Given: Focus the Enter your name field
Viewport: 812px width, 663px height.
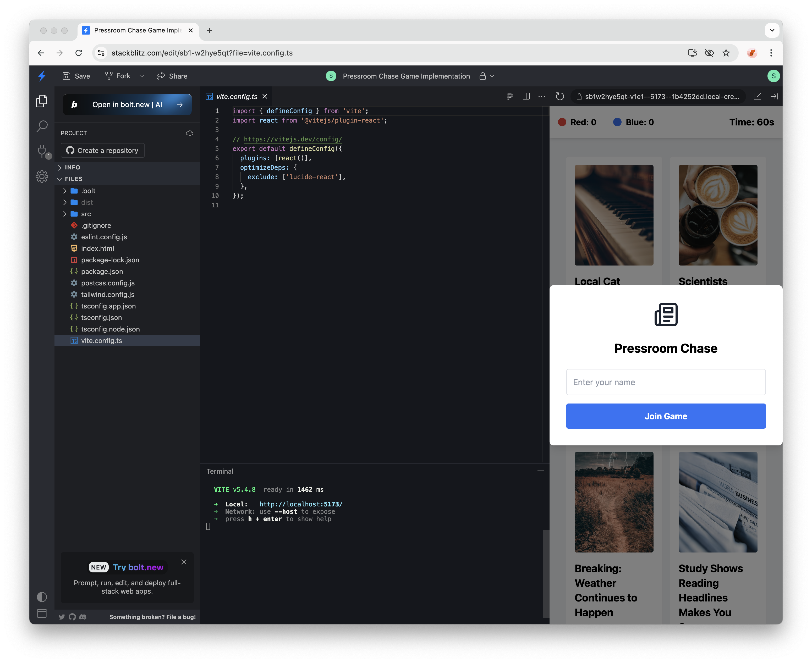Looking at the screenshot, I should 665,382.
